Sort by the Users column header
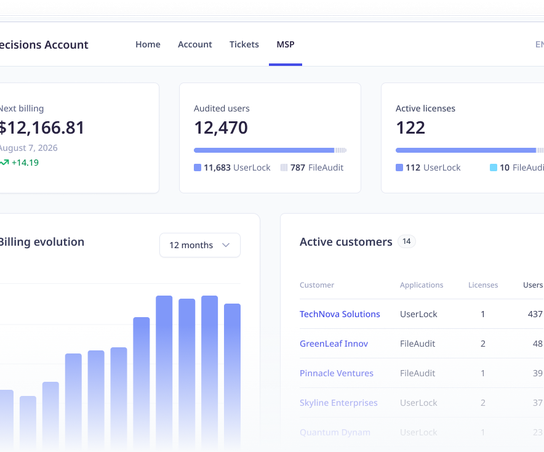 tap(533, 285)
